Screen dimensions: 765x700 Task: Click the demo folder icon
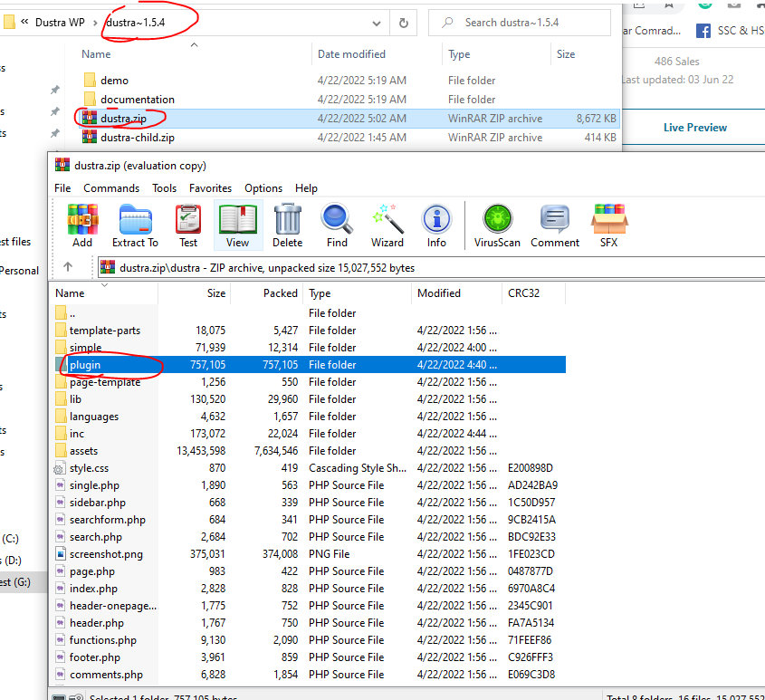point(90,80)
